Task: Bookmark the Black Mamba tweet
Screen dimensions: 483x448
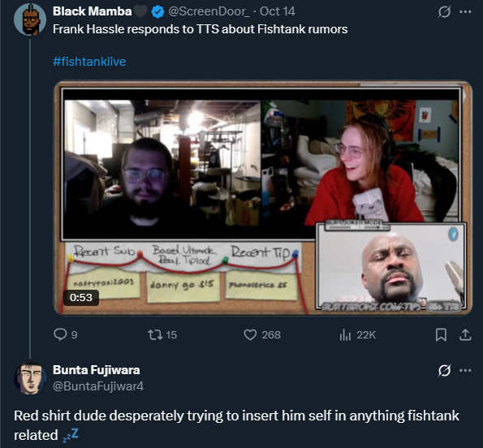Action: 441,334
